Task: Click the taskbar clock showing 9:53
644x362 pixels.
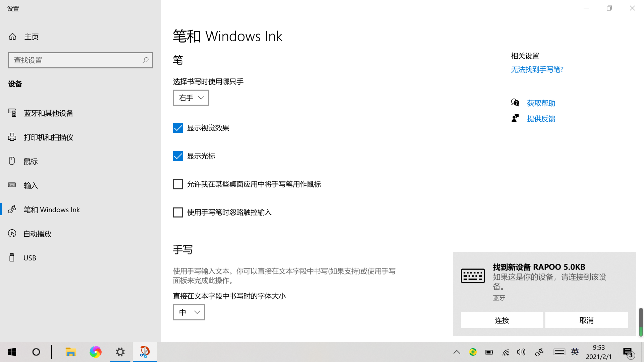Action: pos(599,352)
